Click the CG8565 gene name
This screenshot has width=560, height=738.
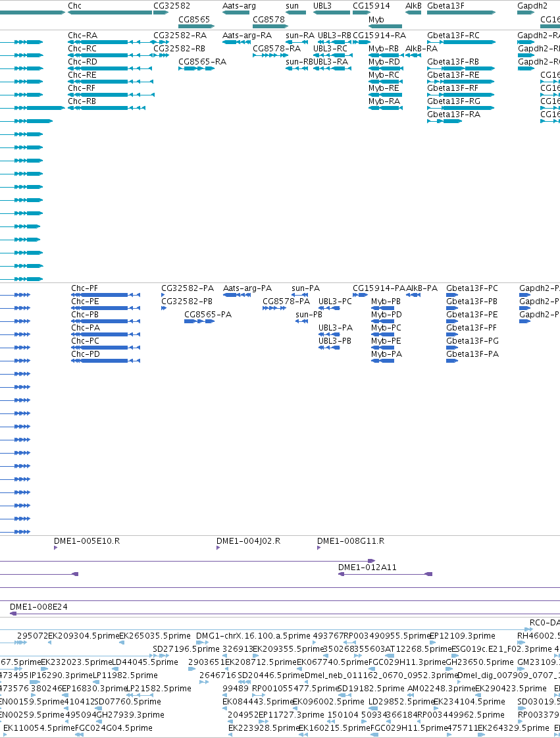pos(194,19)
